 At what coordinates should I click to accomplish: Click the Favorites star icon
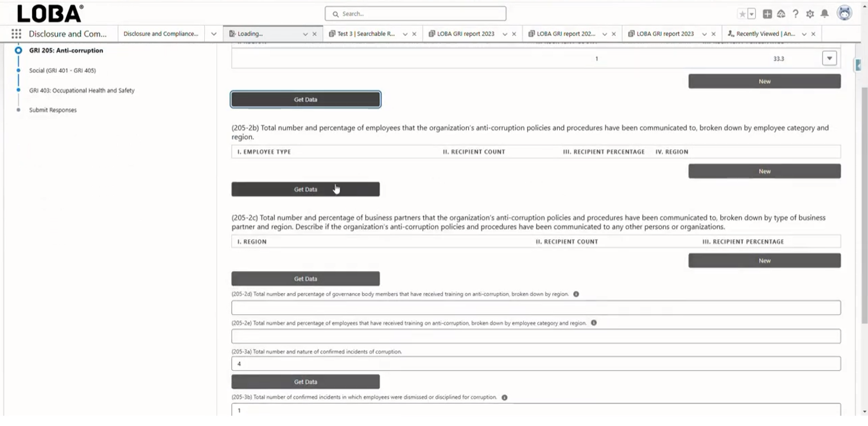(742, 14)
